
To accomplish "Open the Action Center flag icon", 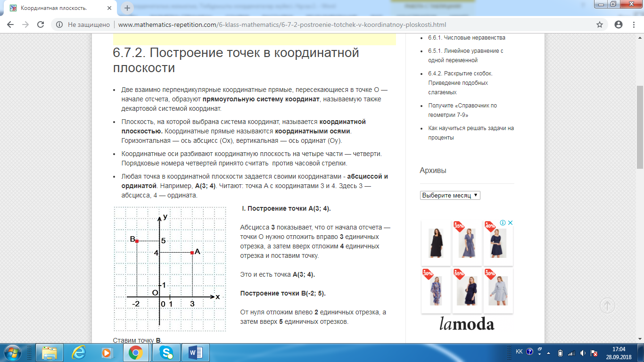I will coord(594,353).
